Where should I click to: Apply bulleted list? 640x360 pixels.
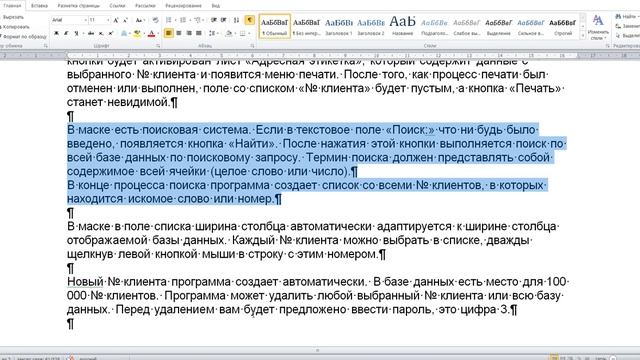click(x=169, y=20)
